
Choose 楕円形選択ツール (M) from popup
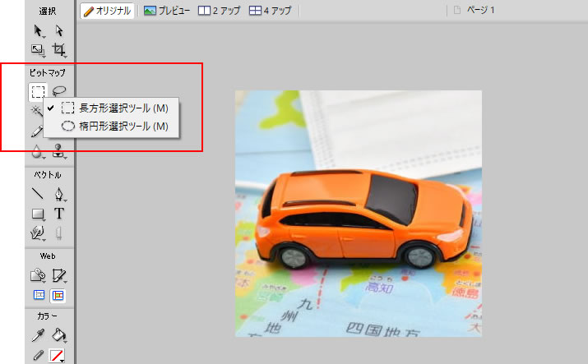click(x=111, y=127)
